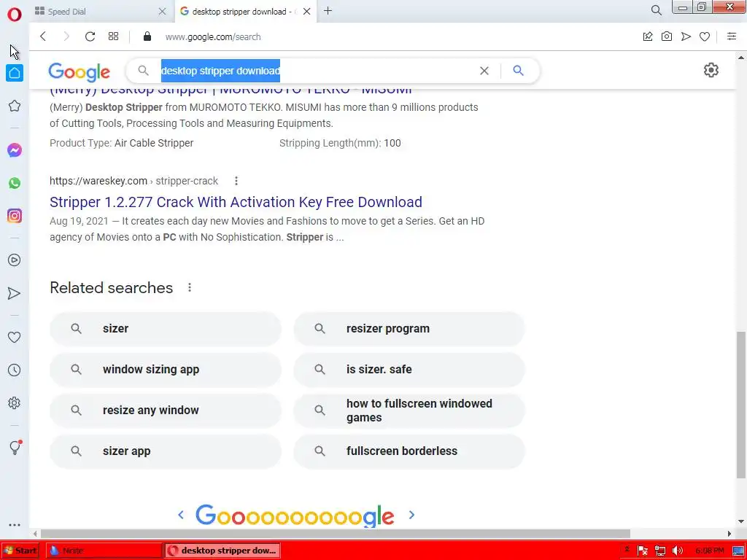Search related term window sizing app
This screenshot has height=560, width=747.
[x=166, y=370]
